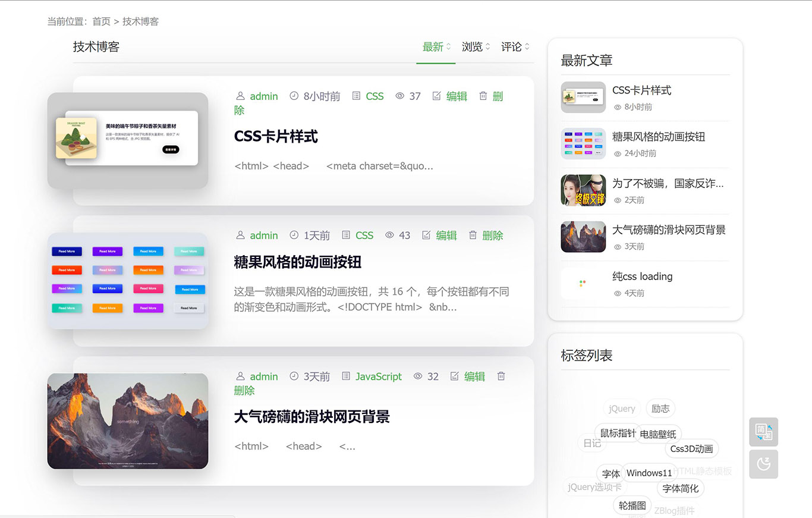
Task: Click edit icon on CSS卡片样式 post
Action: 437,96
